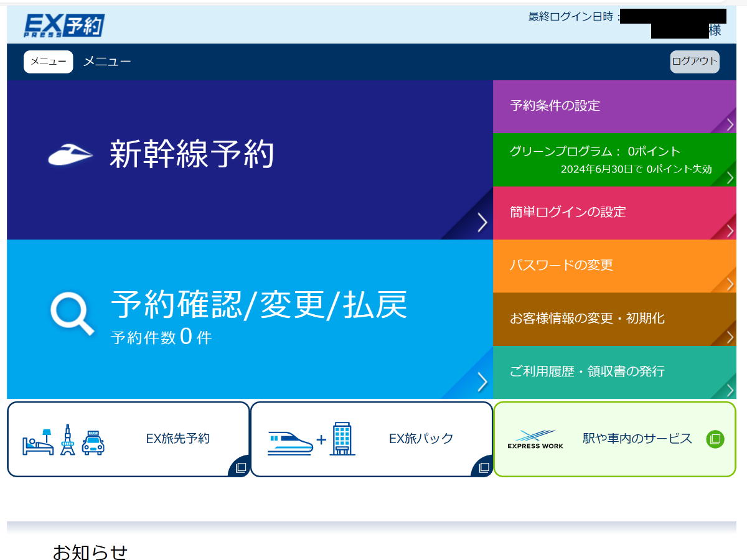The image size is (747, 560).
Task: Click the 最終ログイン日時 label
Action: tap(574, 17)
